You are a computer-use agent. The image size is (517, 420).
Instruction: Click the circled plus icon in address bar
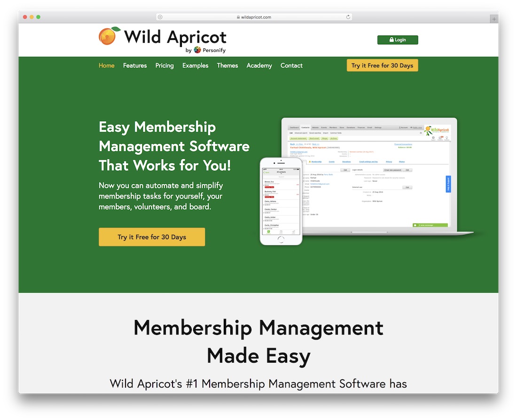click(160, 17)
